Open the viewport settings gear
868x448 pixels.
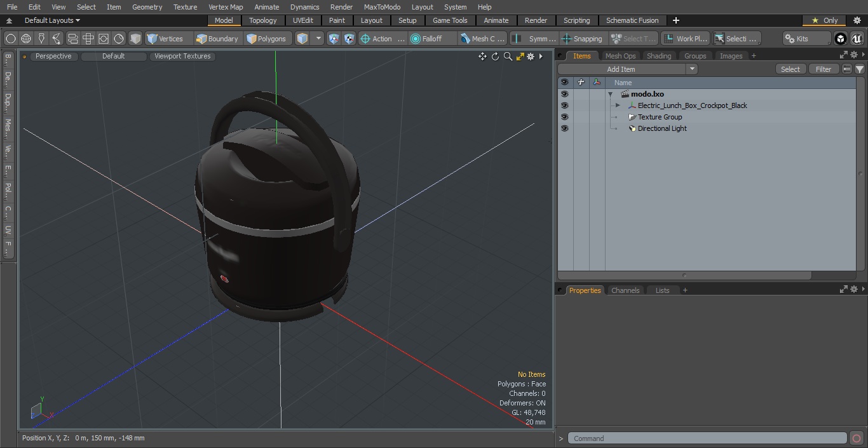point(531,57)
